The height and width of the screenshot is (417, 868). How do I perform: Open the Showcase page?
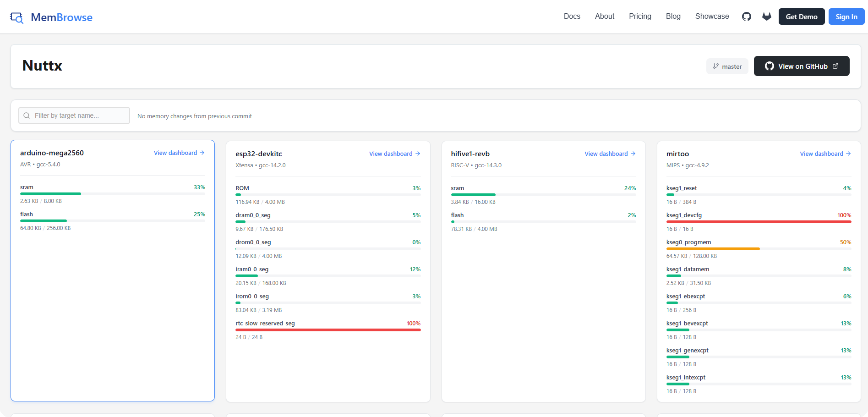click(712, 16)
